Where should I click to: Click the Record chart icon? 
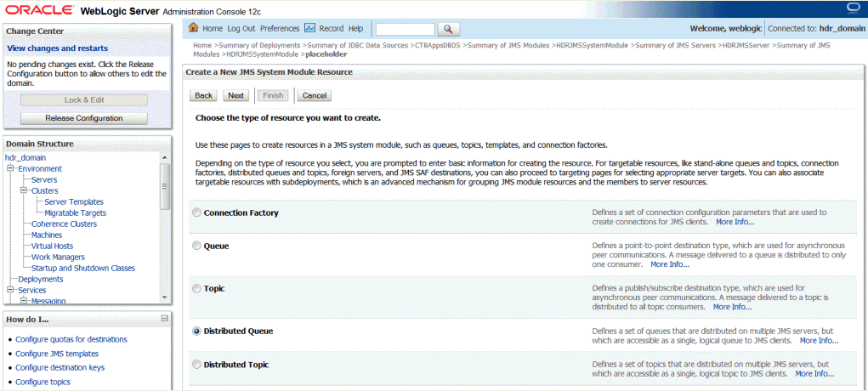coord(310,28)
